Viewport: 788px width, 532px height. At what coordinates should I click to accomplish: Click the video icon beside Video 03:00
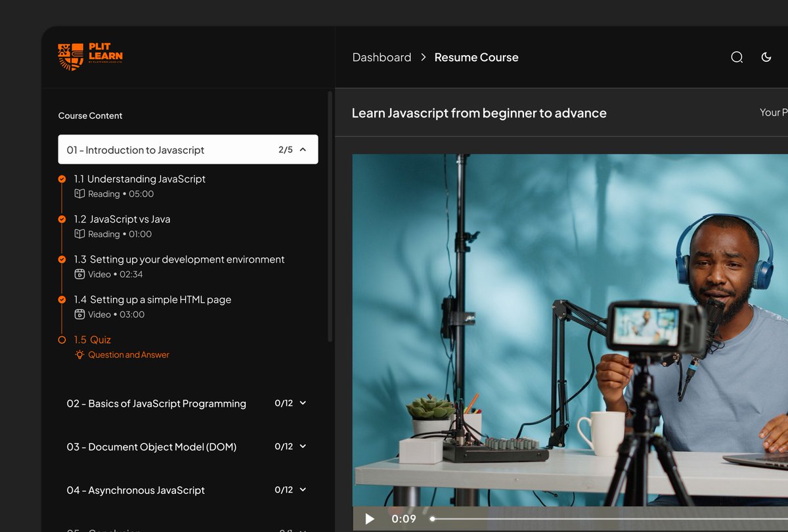79,314
